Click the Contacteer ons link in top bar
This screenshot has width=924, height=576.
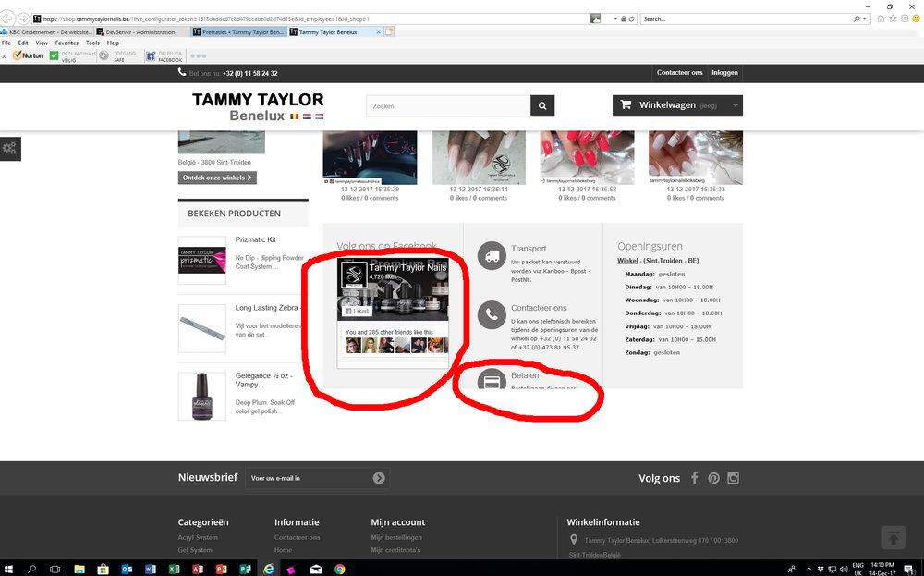(679, 72)
